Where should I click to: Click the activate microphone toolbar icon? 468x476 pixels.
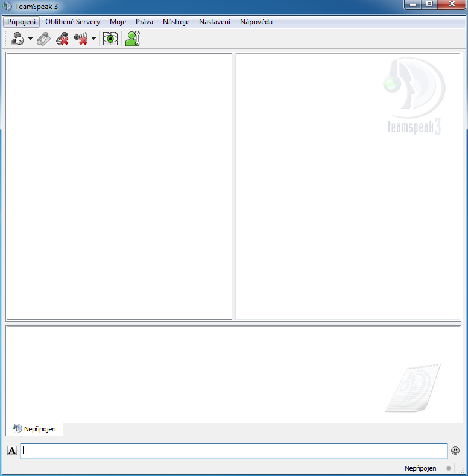pos(44,39)
